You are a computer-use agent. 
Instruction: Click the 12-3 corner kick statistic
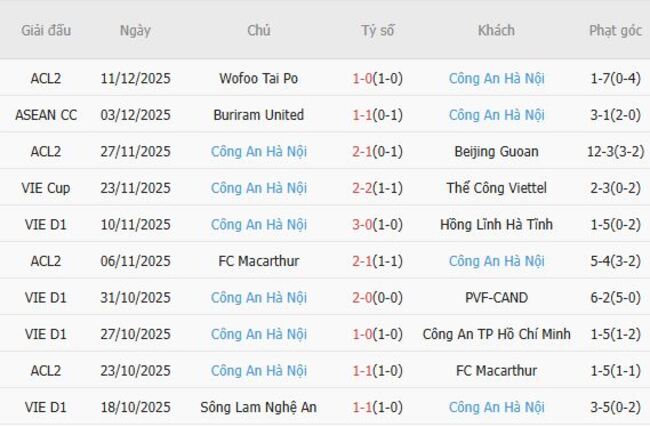[615, 152]
